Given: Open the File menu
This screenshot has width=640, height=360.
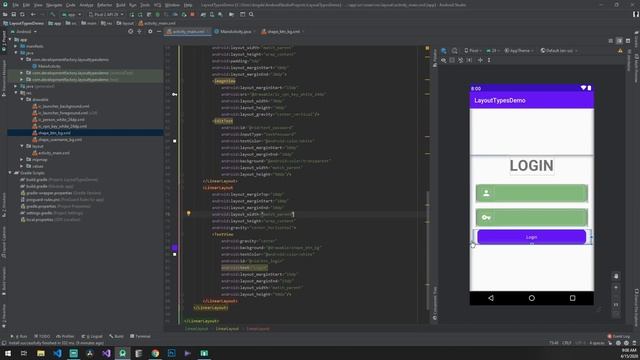Looking at the screenshot, I should click(16, 5).
